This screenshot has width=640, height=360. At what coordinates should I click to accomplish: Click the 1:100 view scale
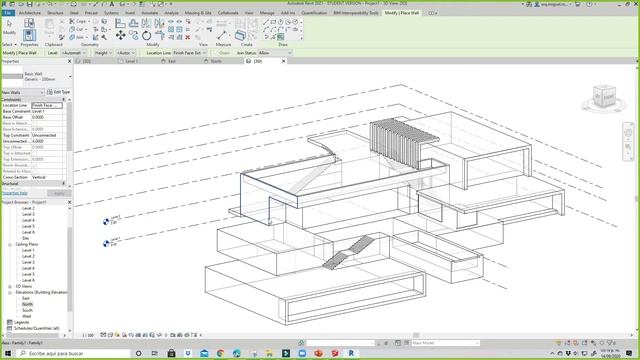[x=88, y=335]
